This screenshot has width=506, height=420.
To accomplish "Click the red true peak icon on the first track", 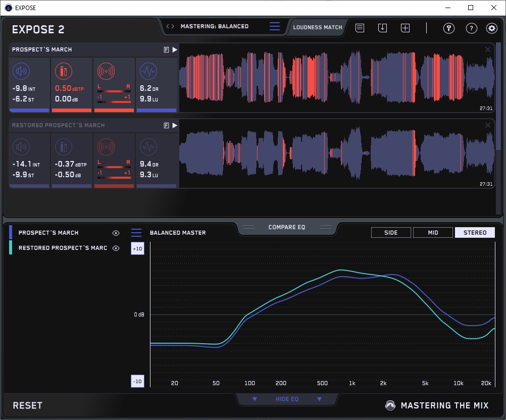I will (63, 72).
